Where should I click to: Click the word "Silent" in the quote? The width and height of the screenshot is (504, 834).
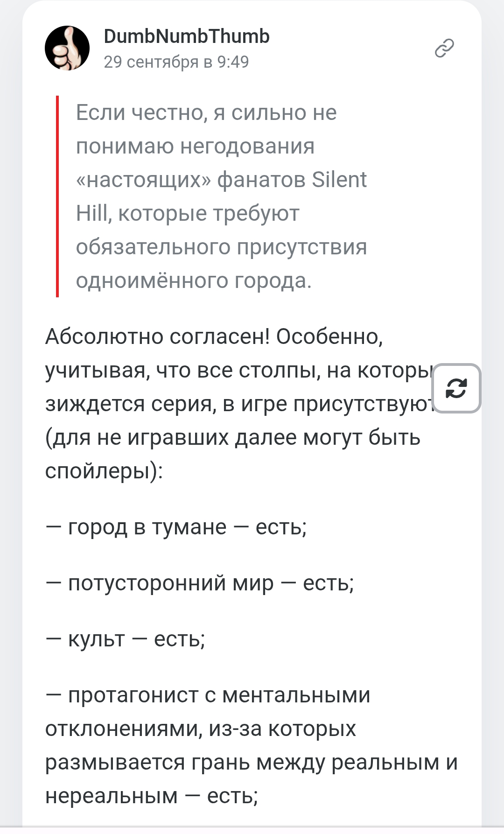tap(339, 180)
